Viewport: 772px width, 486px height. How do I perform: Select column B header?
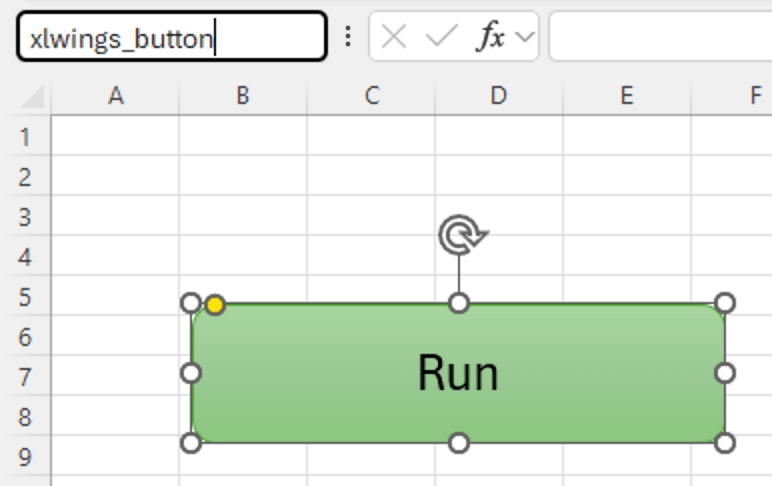[x=242, y=96]
